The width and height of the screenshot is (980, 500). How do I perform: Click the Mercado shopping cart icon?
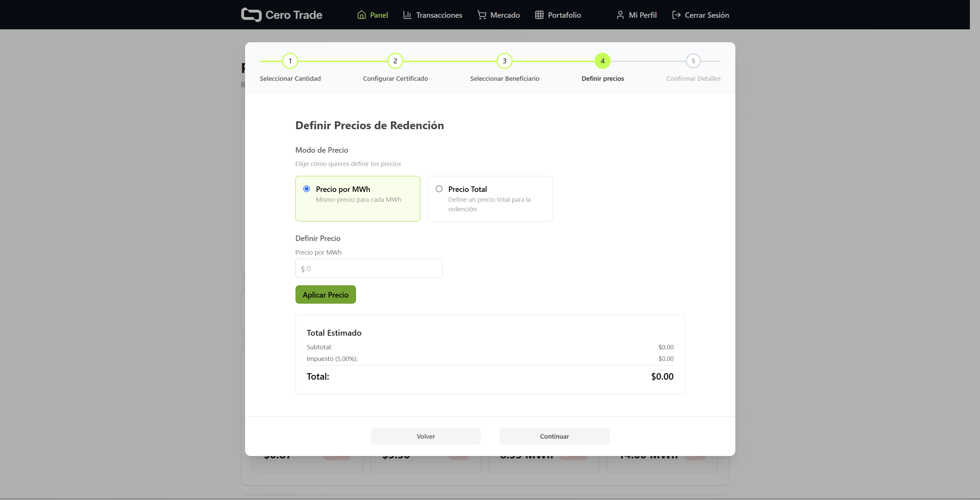(x=482, y=15)
